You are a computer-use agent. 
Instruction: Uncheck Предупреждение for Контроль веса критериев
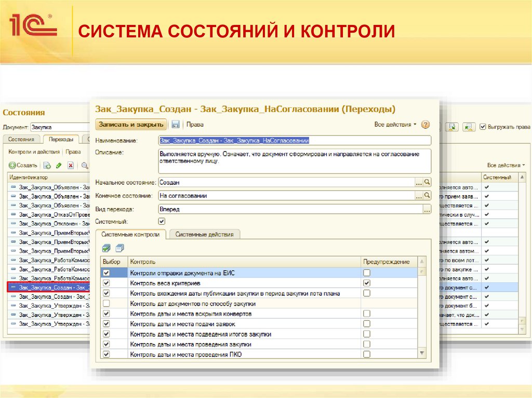[x=367, y=282]
